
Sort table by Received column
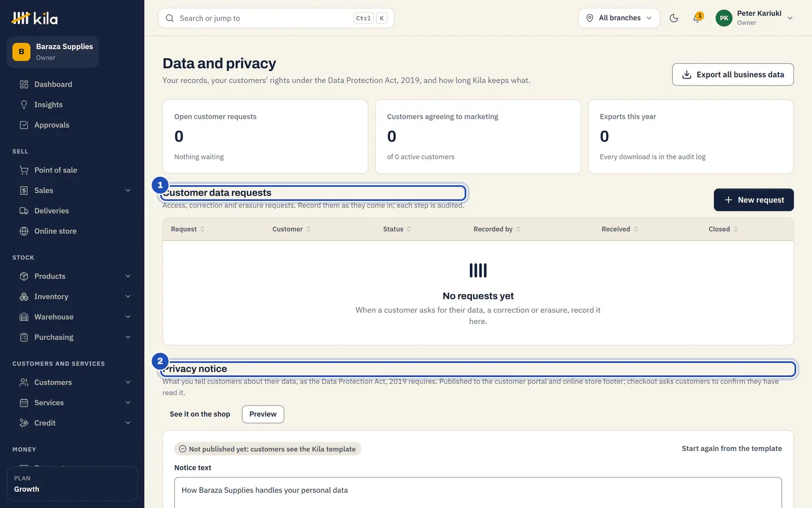620,229
